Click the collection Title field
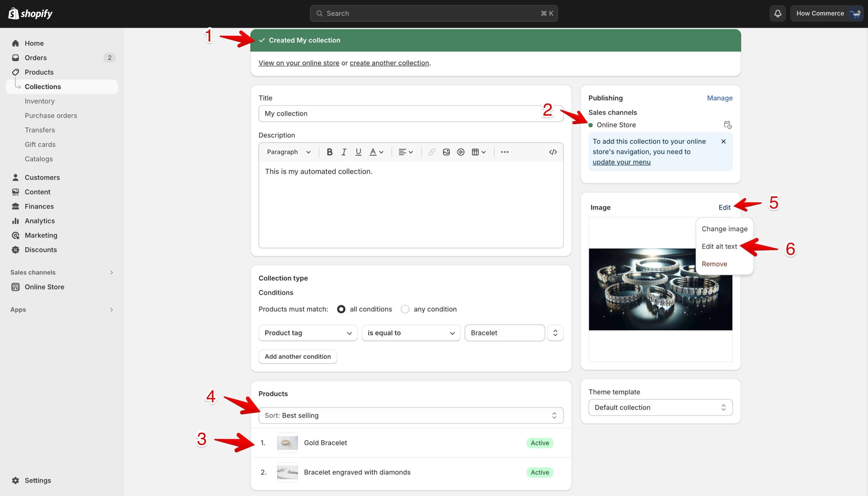This screenshot has width=868, height=496. [x=410, y=114]
